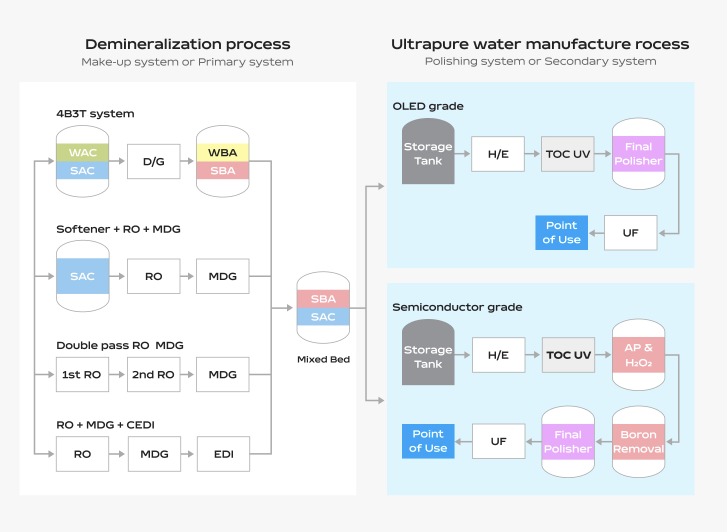The height and width of the screenshot is (532, 727).
Task: Click the OLED grade TOC UV box
Action: coord(568,154)
